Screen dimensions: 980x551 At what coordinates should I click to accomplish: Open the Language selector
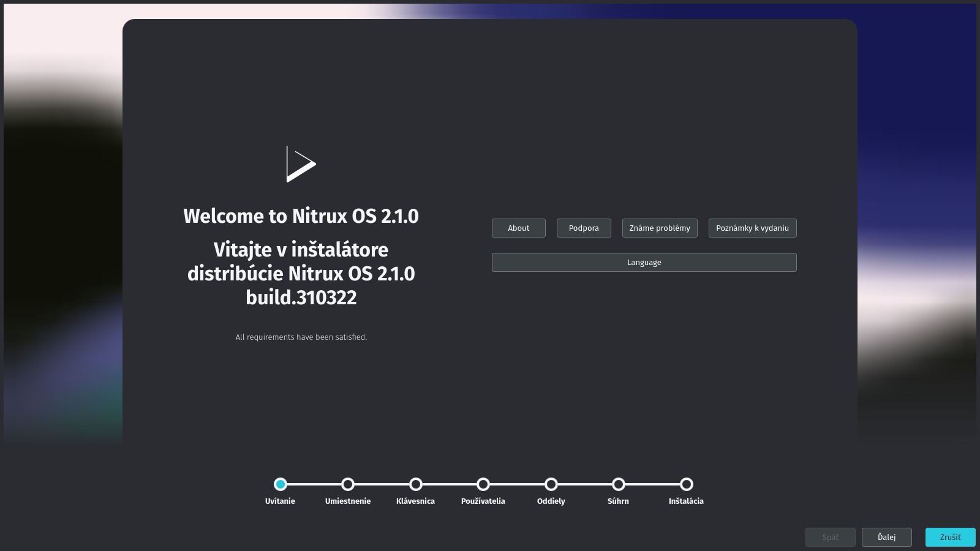click(644, 262)
